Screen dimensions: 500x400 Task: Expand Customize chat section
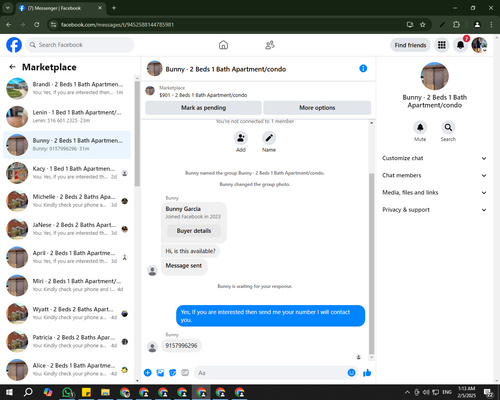(x=434, y=158)
